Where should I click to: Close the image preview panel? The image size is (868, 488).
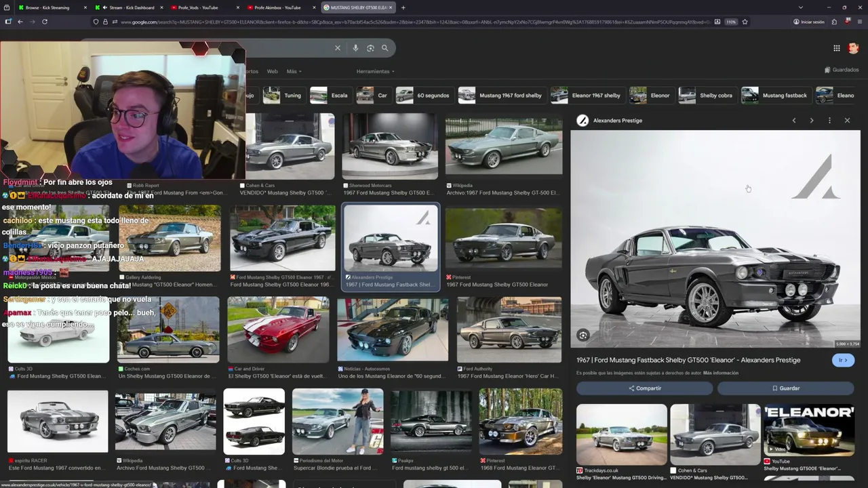pyautogui.click(x=847, y=121)
